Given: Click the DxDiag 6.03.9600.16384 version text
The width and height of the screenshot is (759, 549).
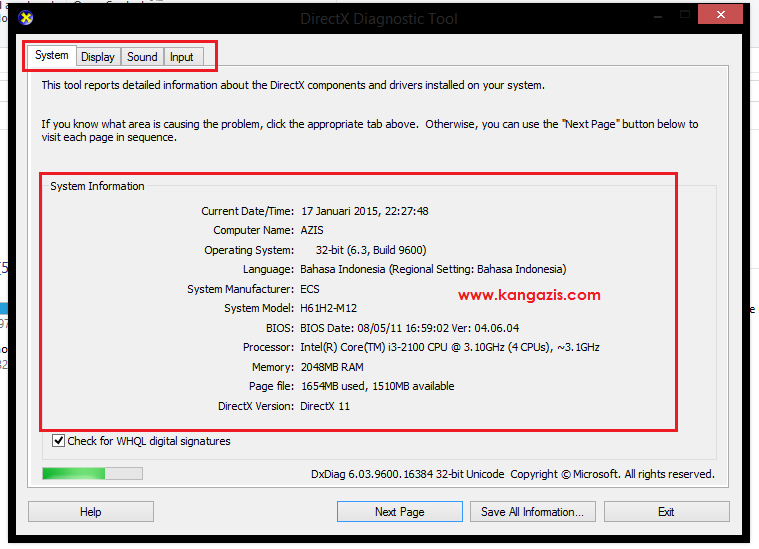Looking at the screenshot, I should (x=407, y=474).
